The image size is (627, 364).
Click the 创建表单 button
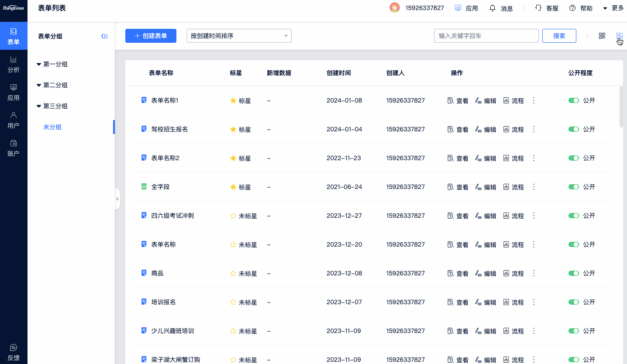(x=151, y=36)
